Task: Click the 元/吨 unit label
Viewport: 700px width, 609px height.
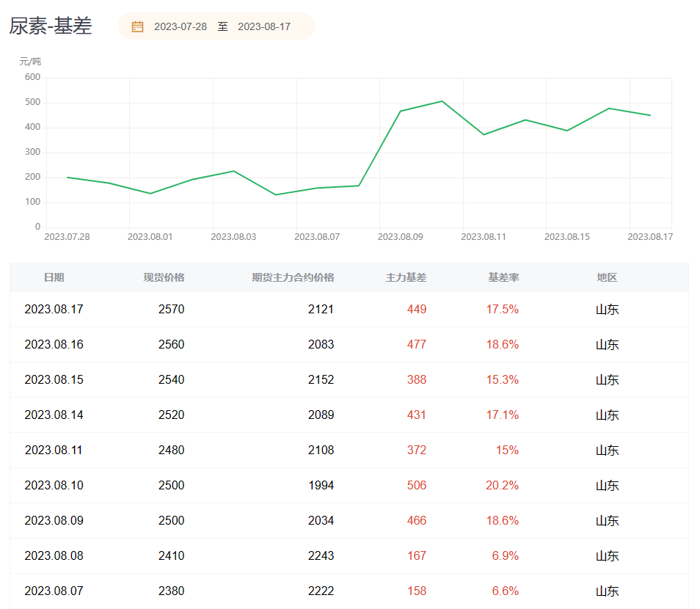Action: click(30, 62)
